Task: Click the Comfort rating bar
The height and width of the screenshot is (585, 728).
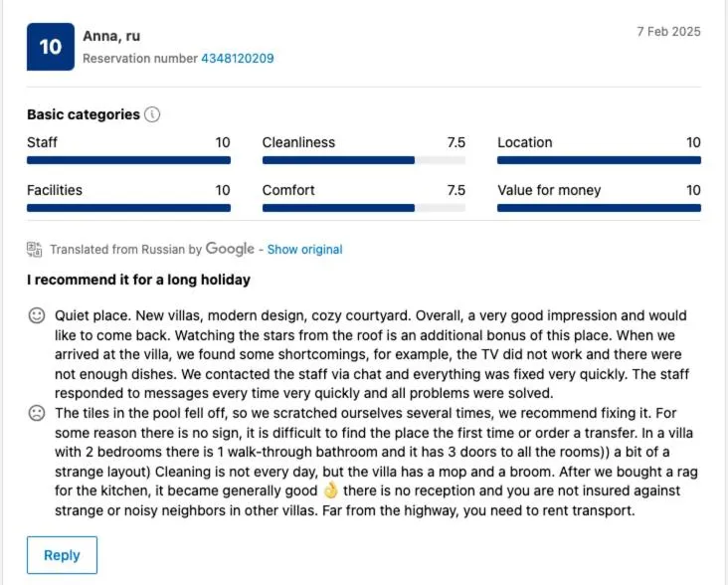Action: coord(363,208)
